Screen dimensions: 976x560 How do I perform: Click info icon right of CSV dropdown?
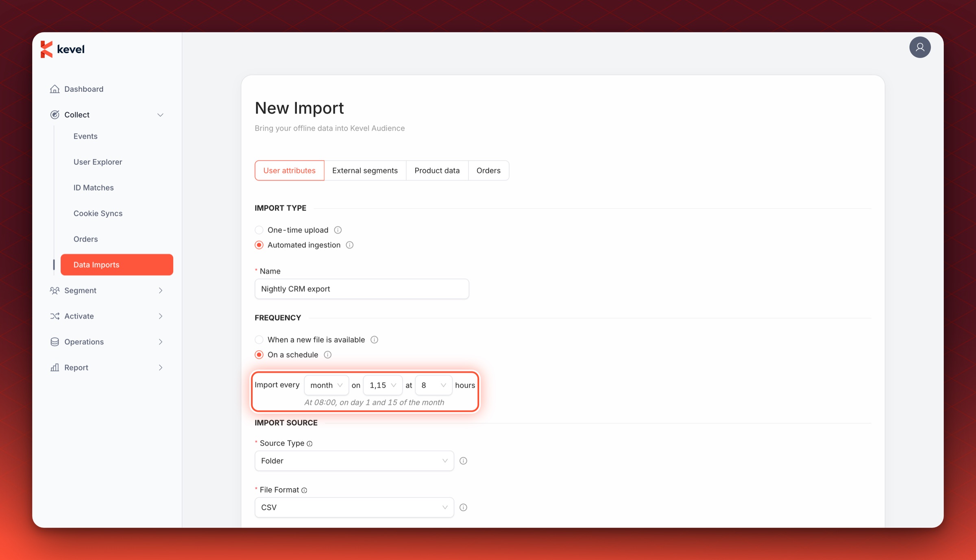coord(463,508)
